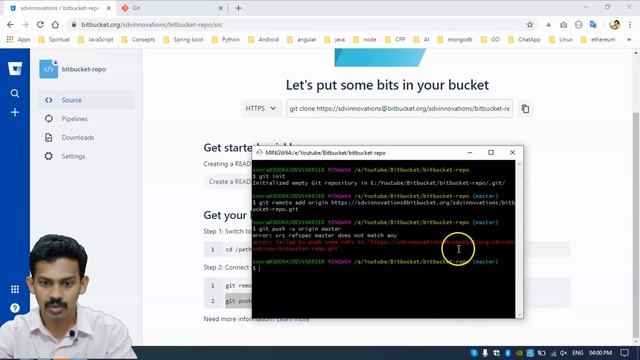Click the bitbucket-repo repository name
The width and height of the screenshot is (640, 360).
(x=84, y=69)
